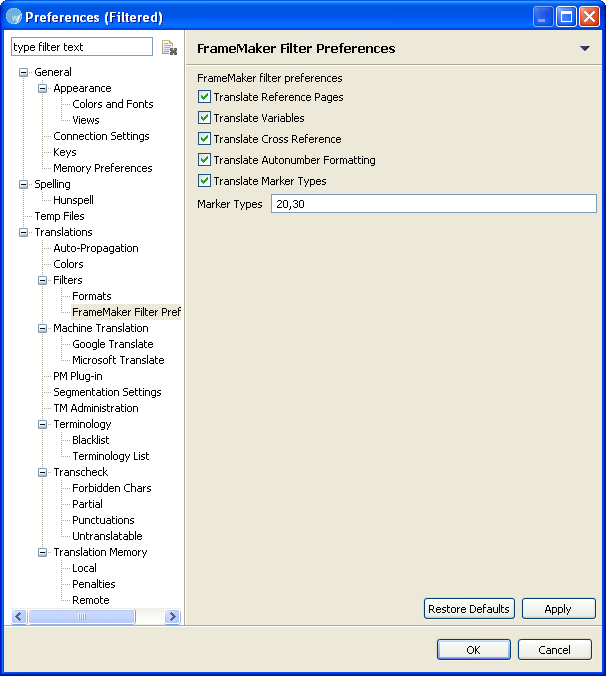Click the clear filter text icon

point(169,47)
